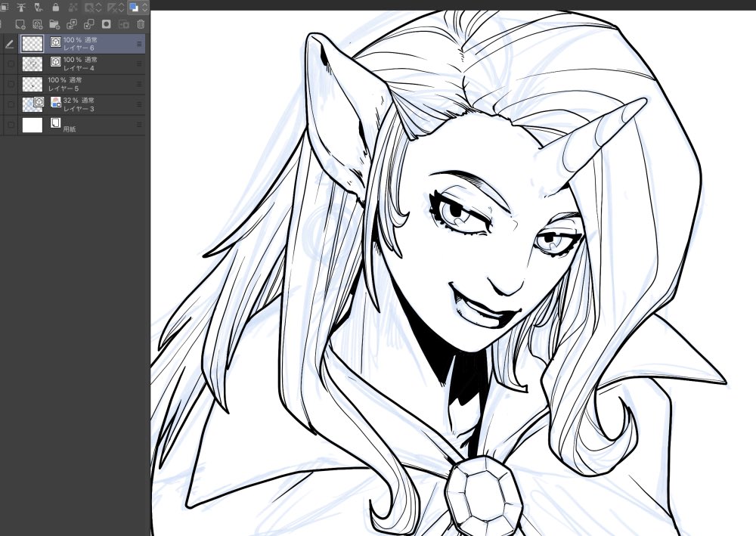Select the レイヤー 6 thumbnail
756x536 pixels.
click(x=33, y=44)
